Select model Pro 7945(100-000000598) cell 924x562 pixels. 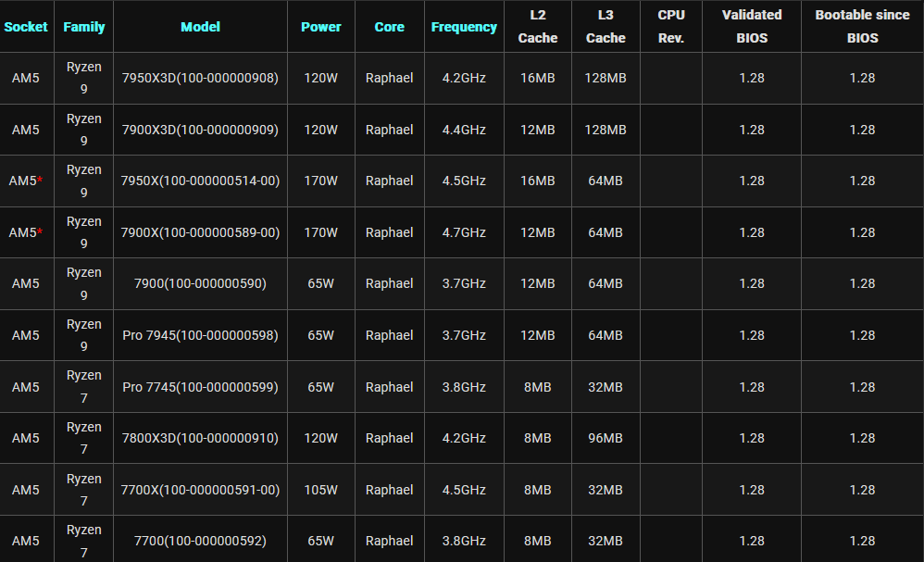coord(200,336)
